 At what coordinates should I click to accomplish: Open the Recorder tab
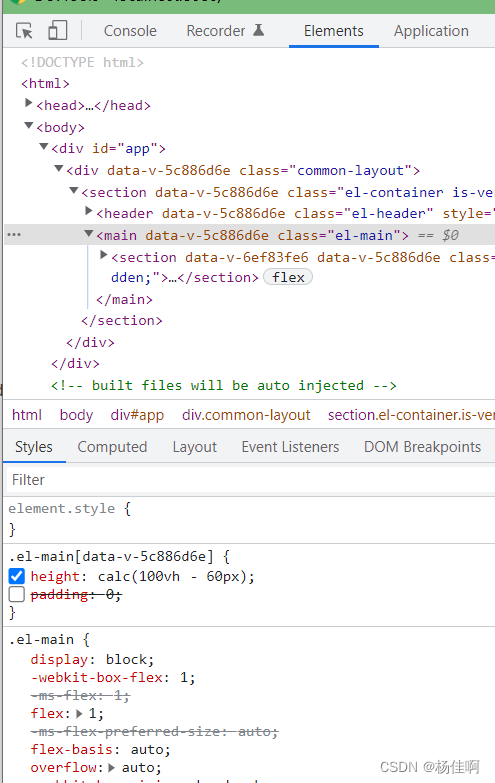[x=216, y=31]
